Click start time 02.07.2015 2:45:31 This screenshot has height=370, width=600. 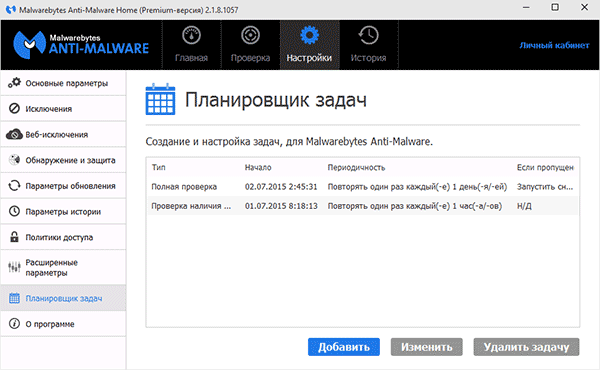click(x=281, y=187)
